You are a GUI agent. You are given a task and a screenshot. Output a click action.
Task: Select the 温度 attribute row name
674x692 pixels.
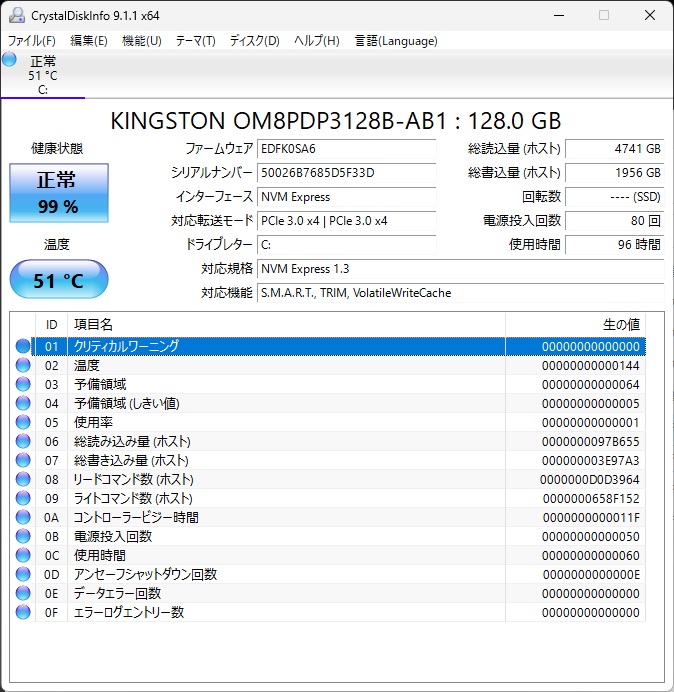(87, 365)
